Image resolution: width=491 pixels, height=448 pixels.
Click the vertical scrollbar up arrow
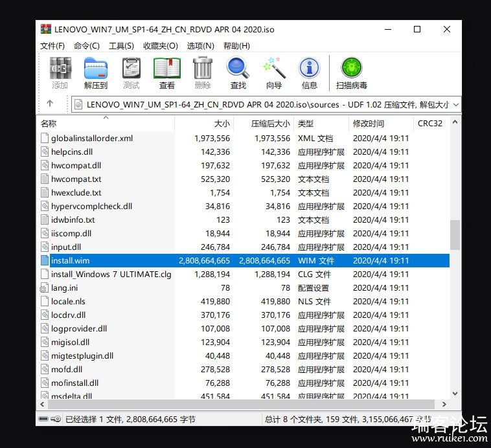coord(455,122)
